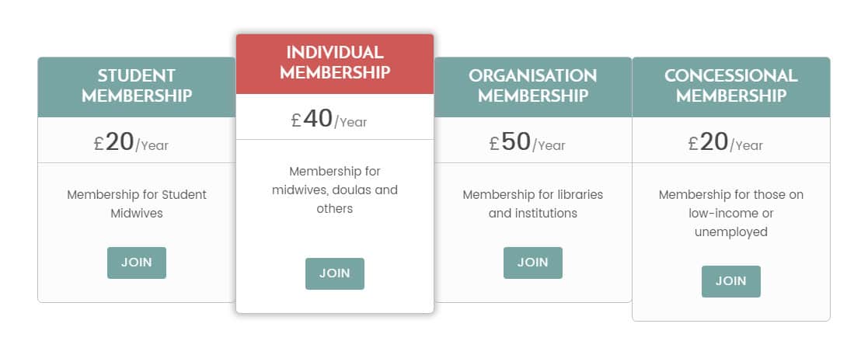Click JOIN under Student Membership
The image size is (868, 362).
(136, 263)
